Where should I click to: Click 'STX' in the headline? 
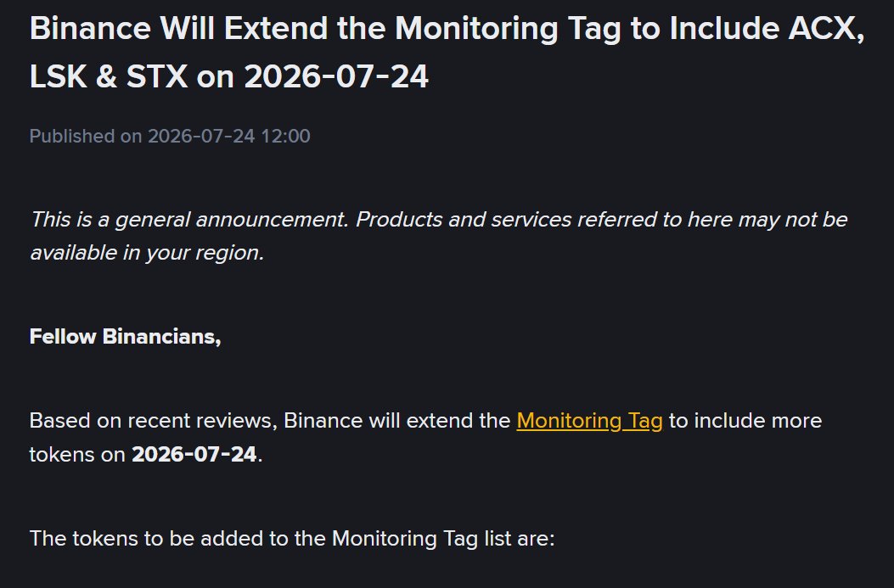[157, 76]
